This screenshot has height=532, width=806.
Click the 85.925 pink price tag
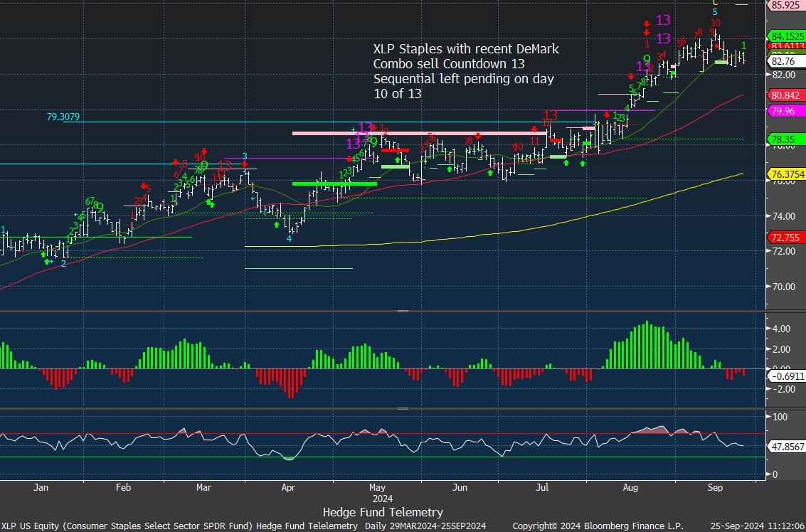786,6
